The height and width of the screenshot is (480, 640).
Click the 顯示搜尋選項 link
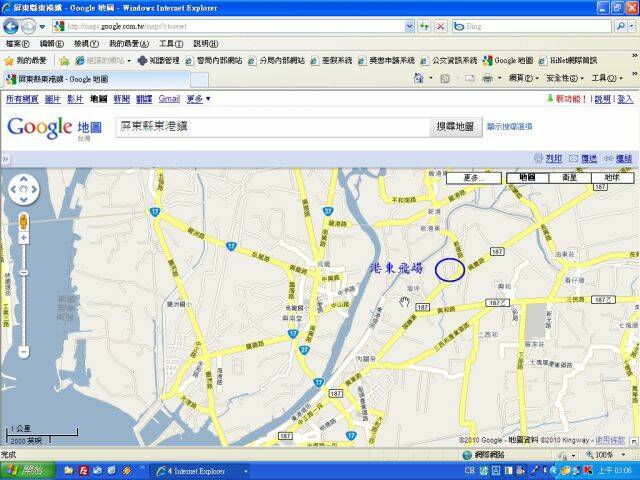click(x=509, y=127)
